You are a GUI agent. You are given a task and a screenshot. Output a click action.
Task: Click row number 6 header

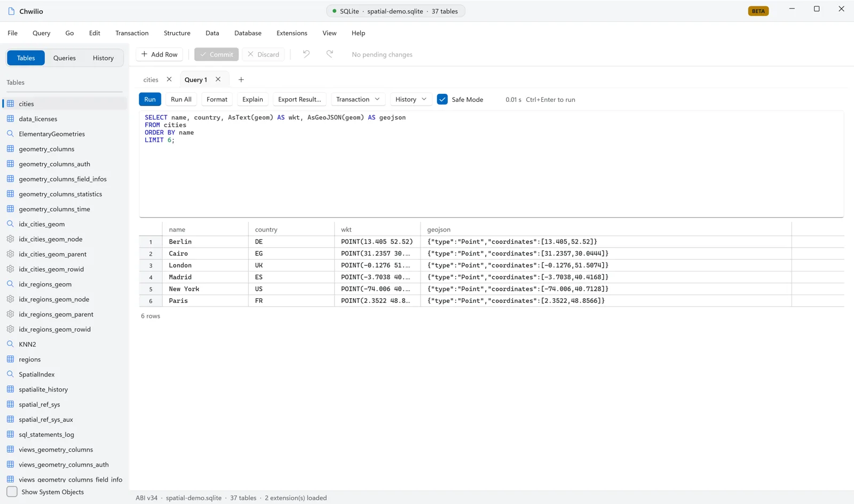coord(151,301)
